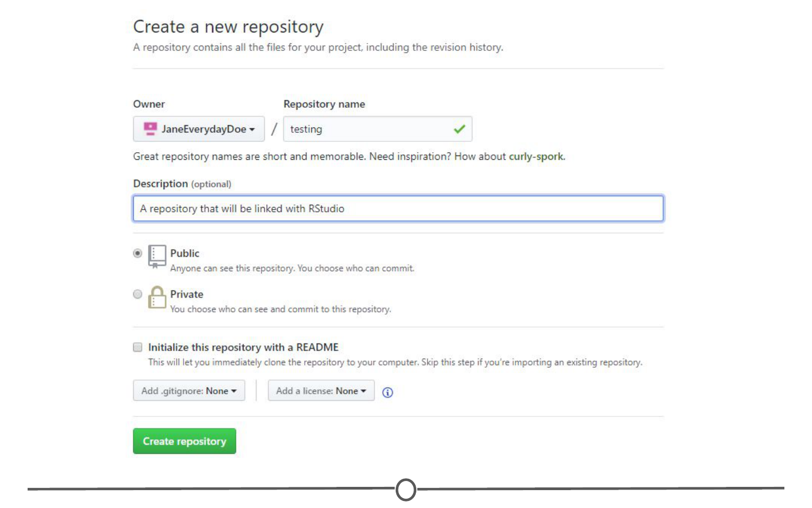Click the Public repository book icon
Image resolution: width=812 pixels, height=508 pixels.
pyautogui.click(x=157, y=256)
